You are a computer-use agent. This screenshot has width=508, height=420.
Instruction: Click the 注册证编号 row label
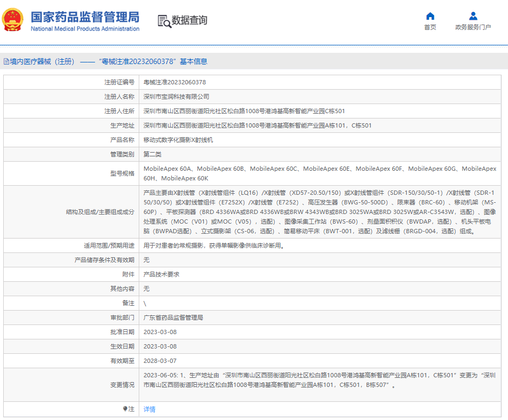pyautogui.click(x=119, y=82)
